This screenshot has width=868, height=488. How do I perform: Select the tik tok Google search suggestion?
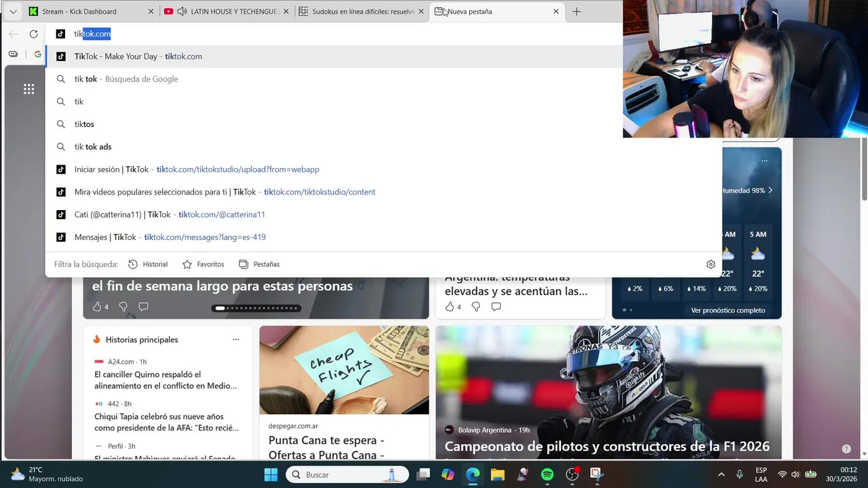[383, 79]
